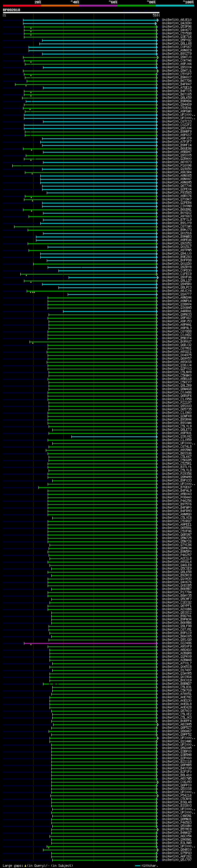Screen dimensions: 197x868
Task: Select hit label UniRef100_Q8LET3
Action: (x=177, y=430)
